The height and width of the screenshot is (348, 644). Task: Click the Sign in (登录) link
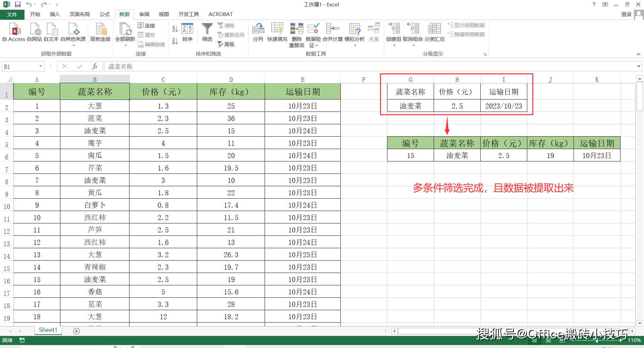(x=626, y=14)
